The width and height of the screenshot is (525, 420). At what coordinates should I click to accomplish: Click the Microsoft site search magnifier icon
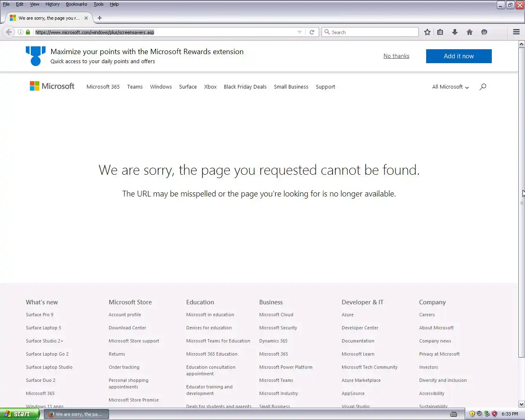483,87
